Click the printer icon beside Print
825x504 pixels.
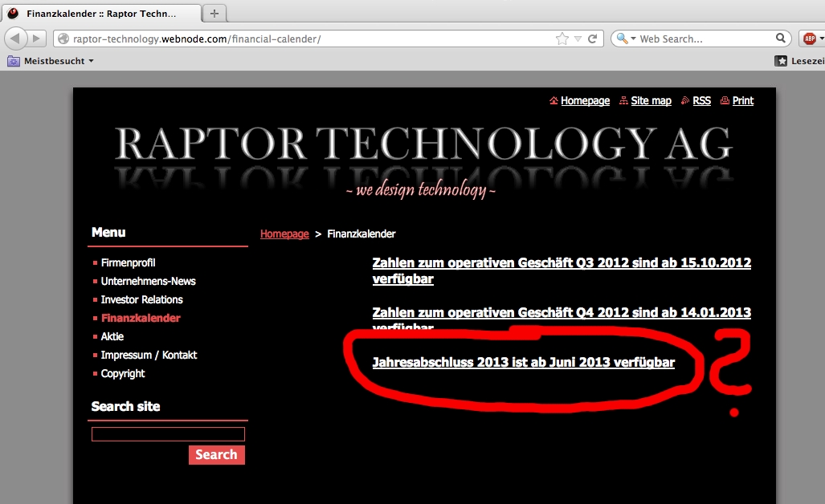724,100
